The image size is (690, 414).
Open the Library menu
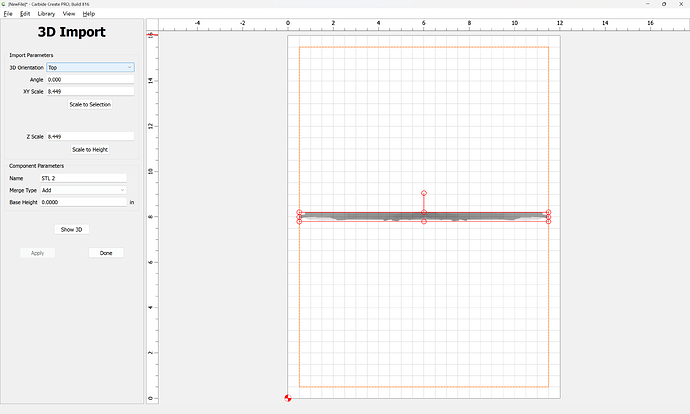point(46,14)
